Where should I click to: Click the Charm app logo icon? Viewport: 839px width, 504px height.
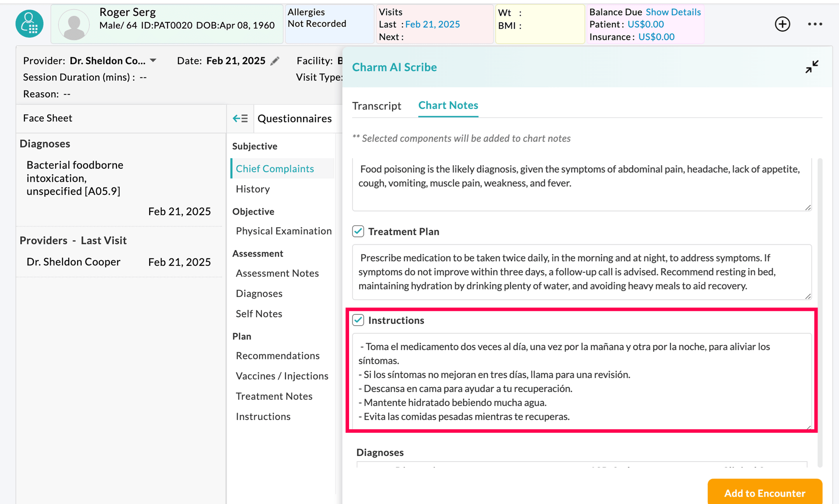click(x=29, y=24)
